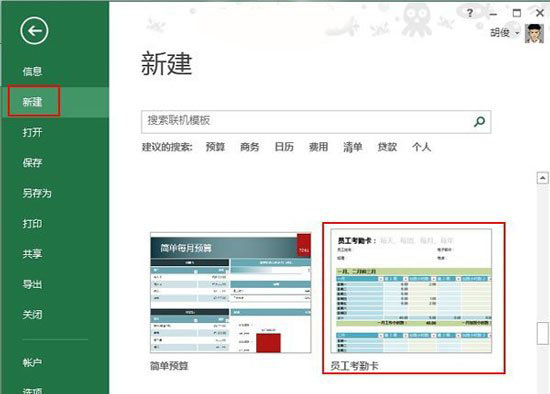Click the 简单预算 template caption

point(169,366)
